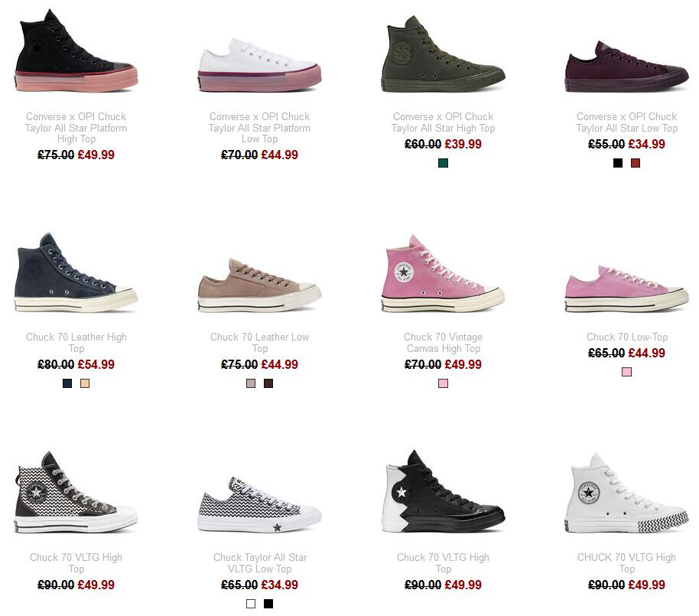Open the pink Chuck 70 high top image

pos(444,273)
